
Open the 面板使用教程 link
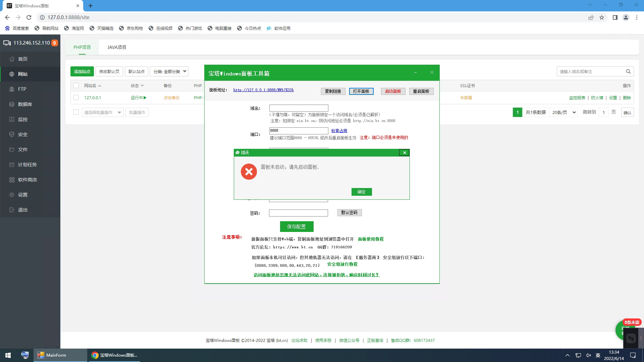(371, 239)
